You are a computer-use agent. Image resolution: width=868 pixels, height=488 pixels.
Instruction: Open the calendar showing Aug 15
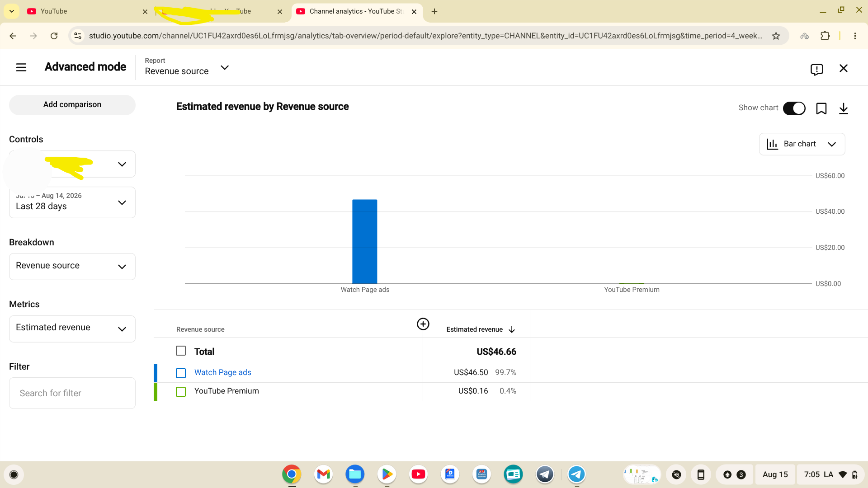(775, 474)
